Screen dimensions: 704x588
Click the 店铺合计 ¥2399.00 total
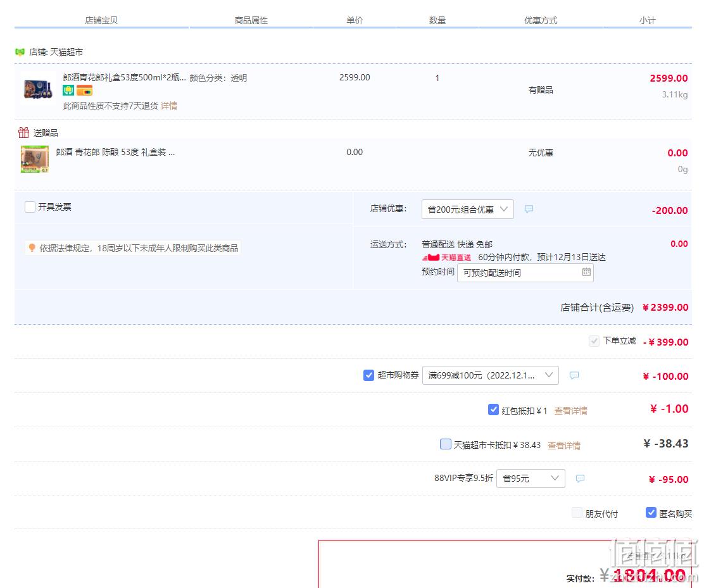pyautogui.click(x=624, y=308)
